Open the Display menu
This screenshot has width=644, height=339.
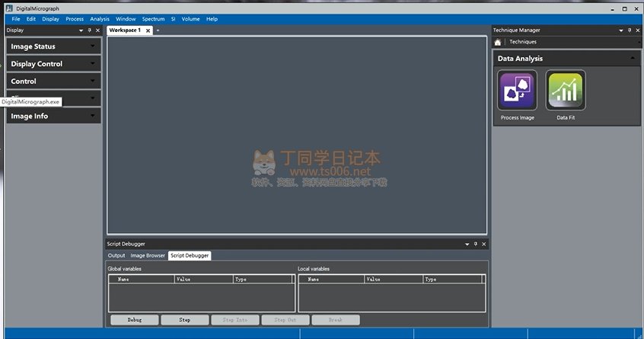point(50,19)
